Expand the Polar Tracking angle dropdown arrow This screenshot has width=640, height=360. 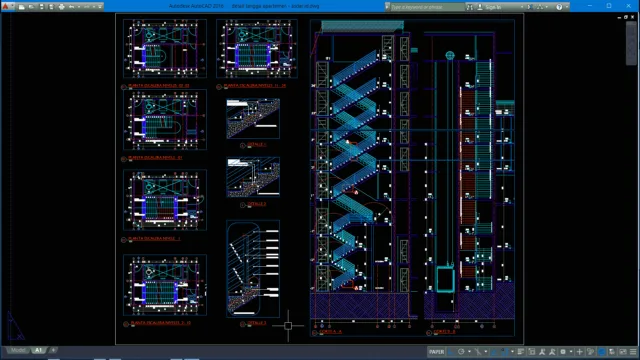pyautogui.click(x=470, y=352)
